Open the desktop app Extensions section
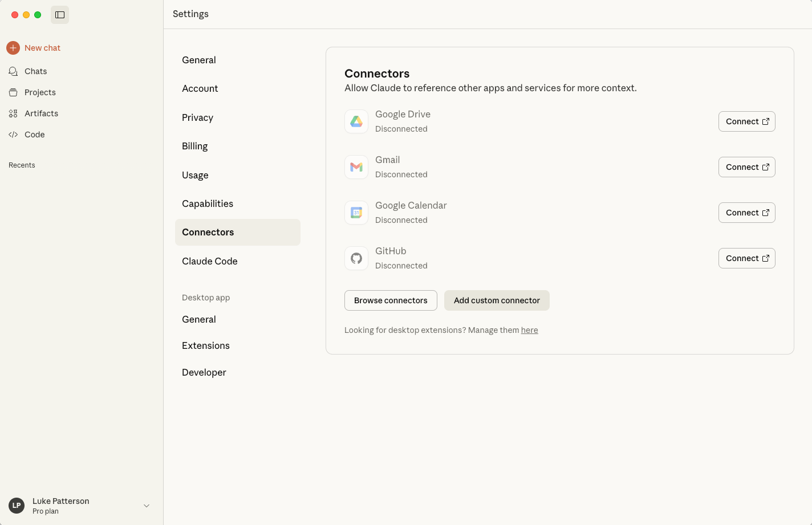 [206, 345]
